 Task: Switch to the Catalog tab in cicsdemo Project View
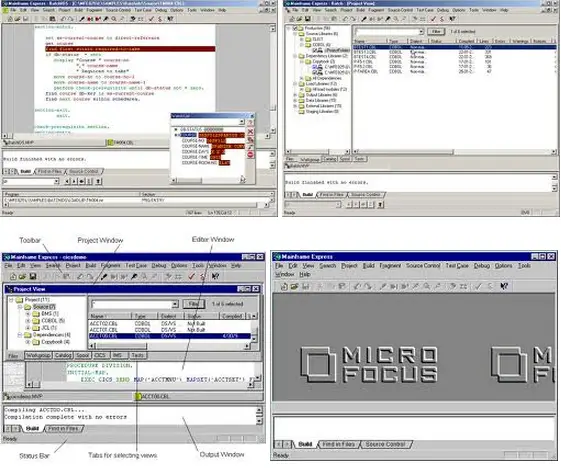click(63, 355)
